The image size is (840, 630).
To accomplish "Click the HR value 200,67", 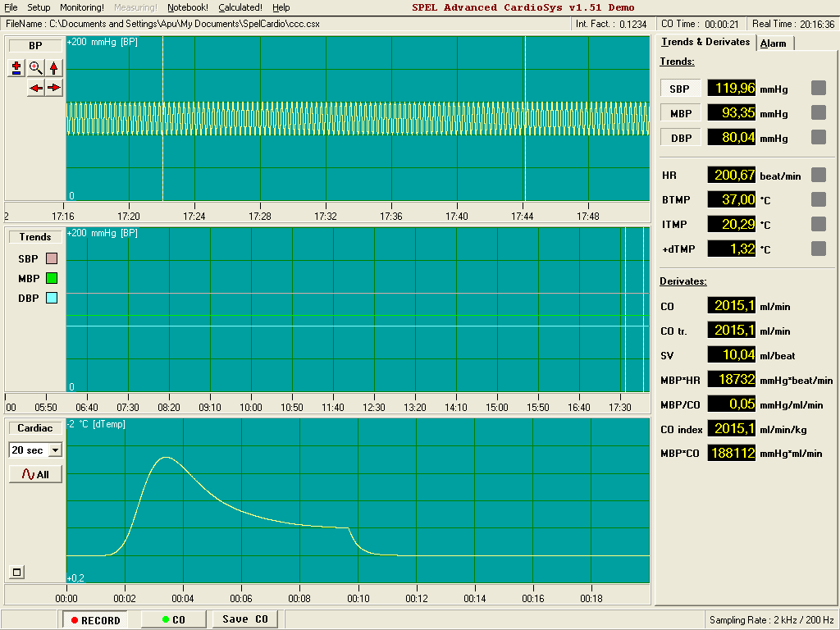I will click(x=731, y=175).
